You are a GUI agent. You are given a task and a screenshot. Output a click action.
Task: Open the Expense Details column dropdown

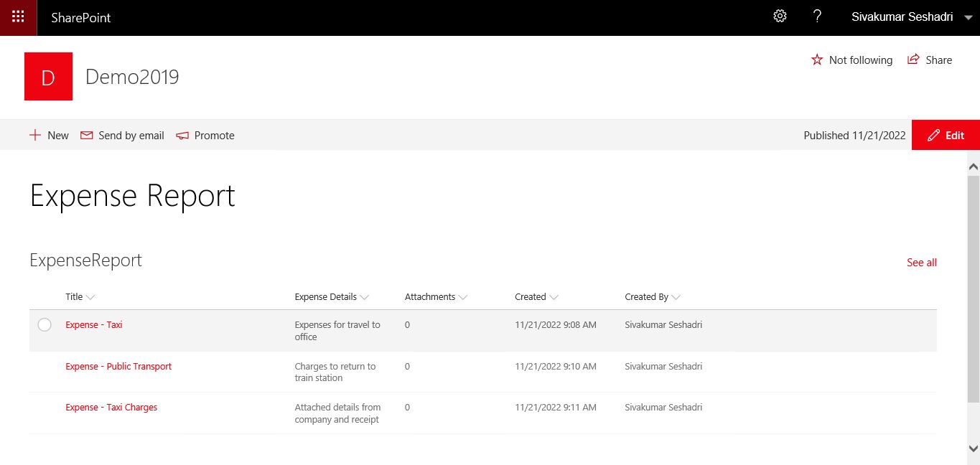[x=366, y=296]
